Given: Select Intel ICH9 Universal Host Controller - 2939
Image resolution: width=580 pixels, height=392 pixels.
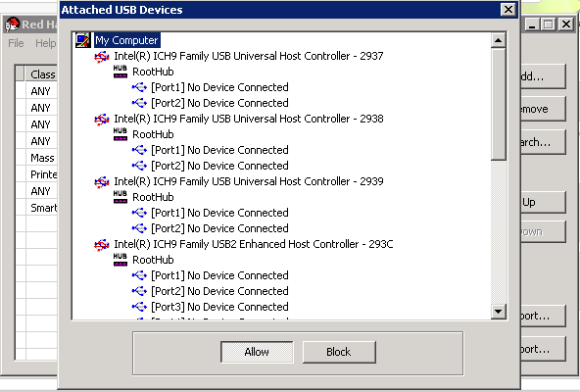Looking at the screenshot, I should (x=249, y=181).
